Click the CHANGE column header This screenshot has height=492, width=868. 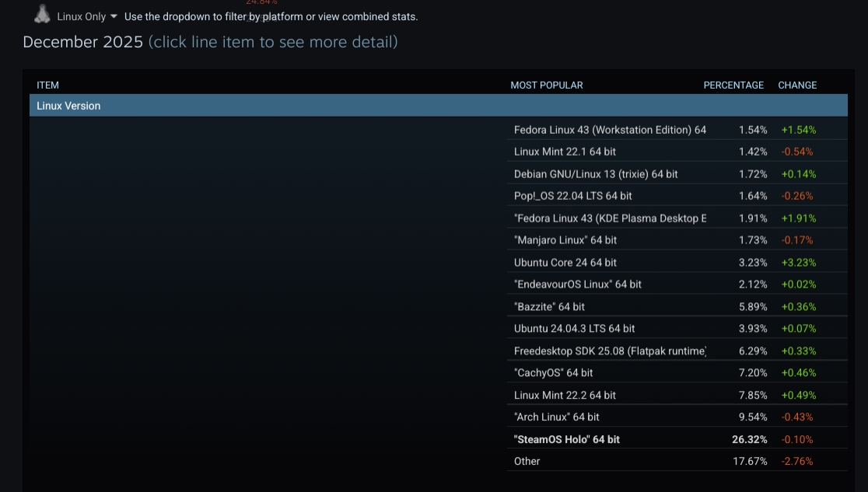click(x=797, y=85)
